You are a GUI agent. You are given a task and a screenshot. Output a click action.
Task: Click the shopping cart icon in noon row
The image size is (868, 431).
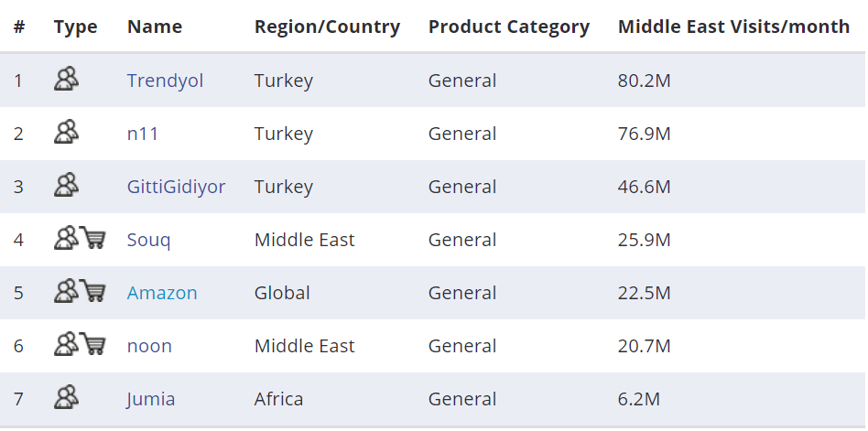click(x=92, y=345)
